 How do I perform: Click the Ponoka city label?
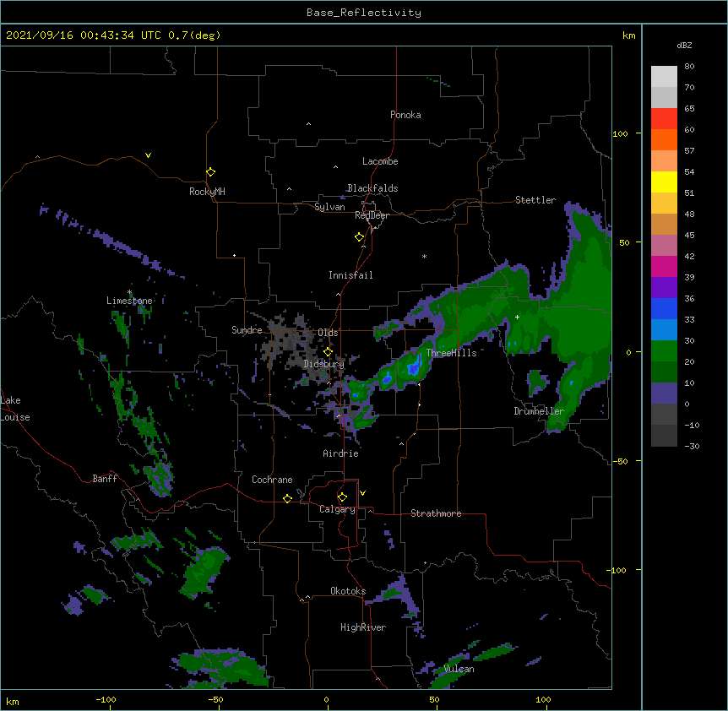point(405,115)
